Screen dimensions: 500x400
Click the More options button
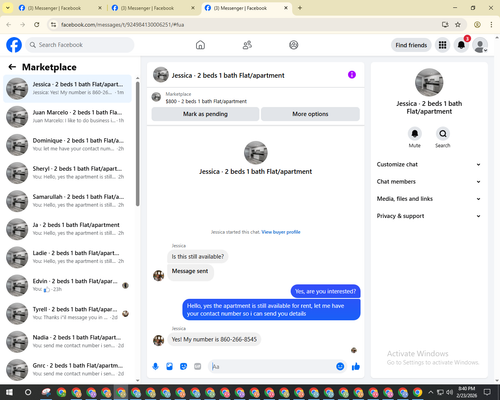(x=310, y=114)
